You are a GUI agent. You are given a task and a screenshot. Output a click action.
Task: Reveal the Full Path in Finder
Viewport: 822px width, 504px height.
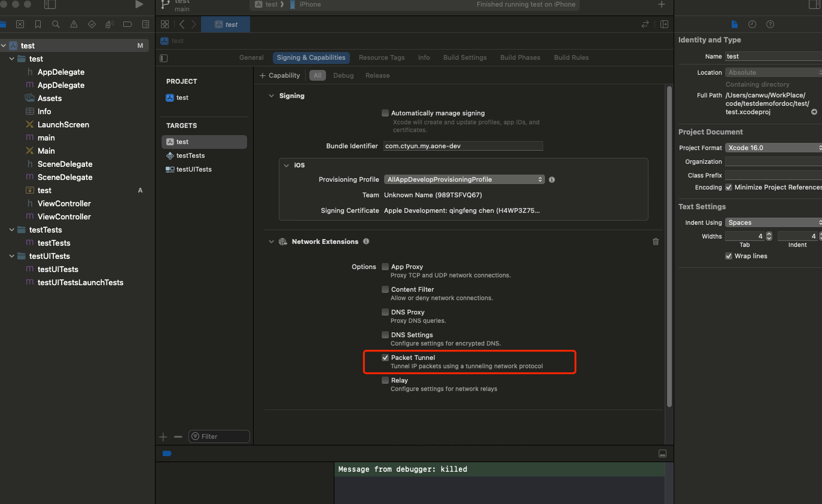tap(814, 112)
